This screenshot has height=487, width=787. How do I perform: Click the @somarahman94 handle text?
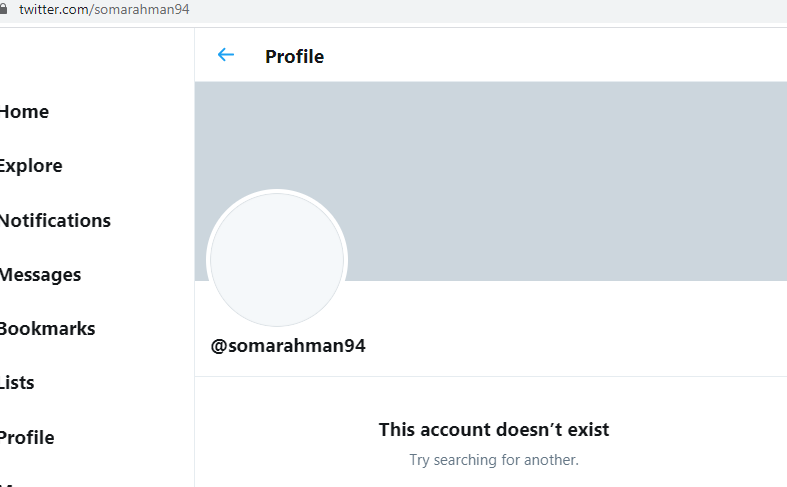click(x=288, y=346)
